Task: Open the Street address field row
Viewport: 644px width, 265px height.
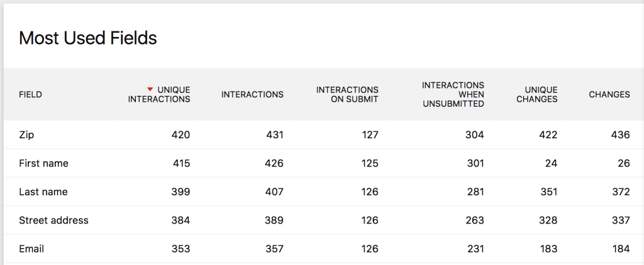Action: tap(53, 220)
